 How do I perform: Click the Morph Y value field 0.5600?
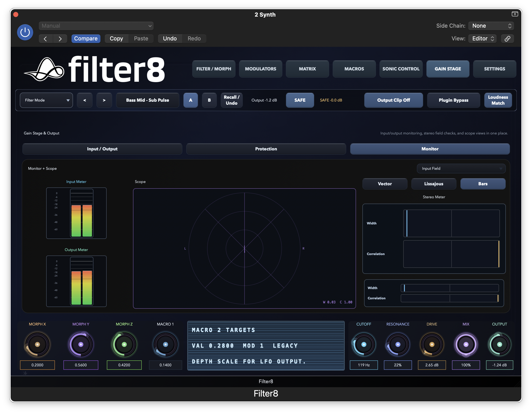tap(81, 365)
